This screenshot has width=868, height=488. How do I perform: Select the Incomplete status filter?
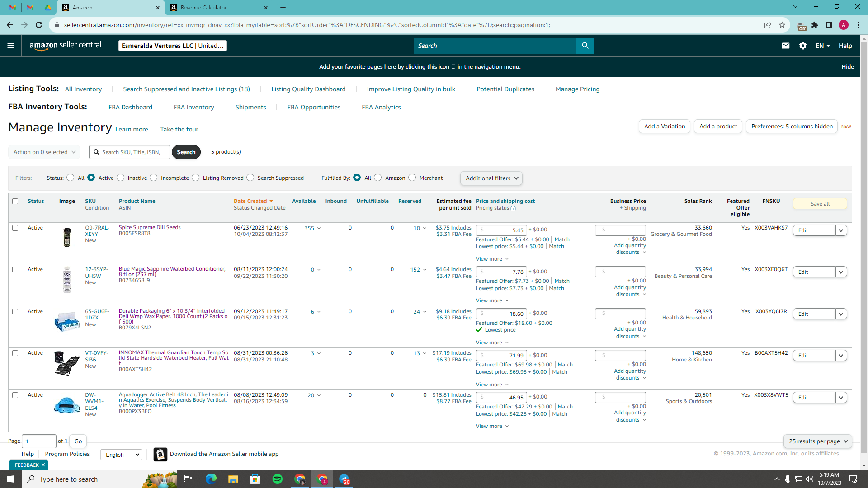pyautogui.click(x=154, y=178)
